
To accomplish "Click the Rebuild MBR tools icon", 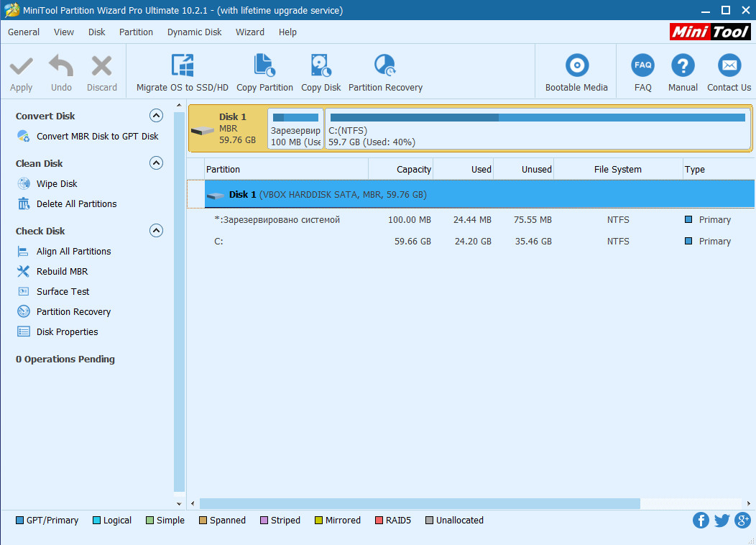I will (24, 272).
